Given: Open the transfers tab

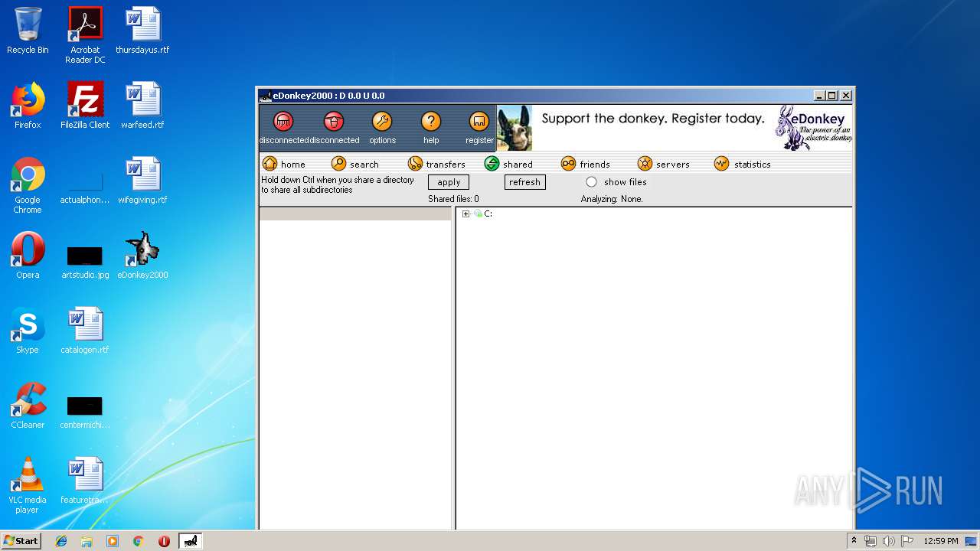Looking at the screenshot, I should tap(436, 164).
